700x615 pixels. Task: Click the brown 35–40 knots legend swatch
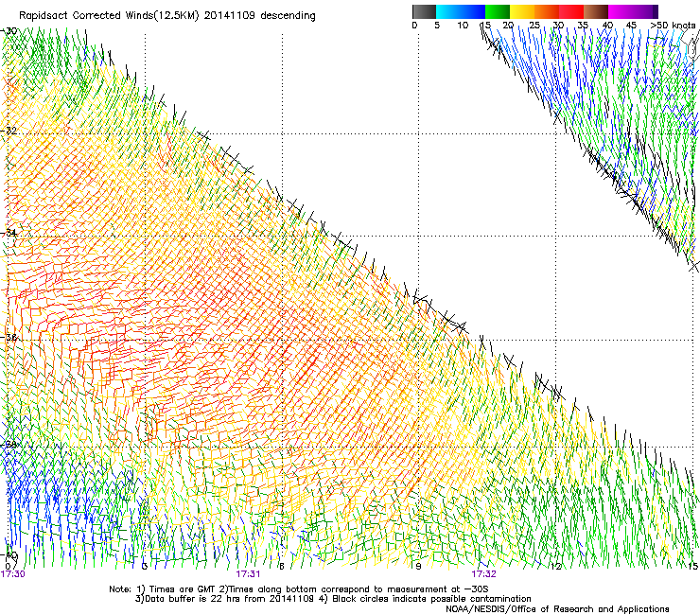coord(596,11)
